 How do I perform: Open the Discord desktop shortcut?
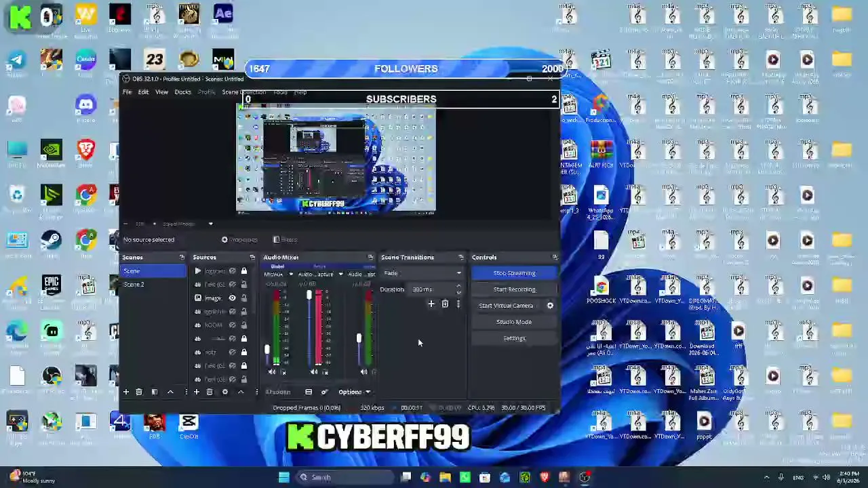pyautogui.click(x=85, y=109)
